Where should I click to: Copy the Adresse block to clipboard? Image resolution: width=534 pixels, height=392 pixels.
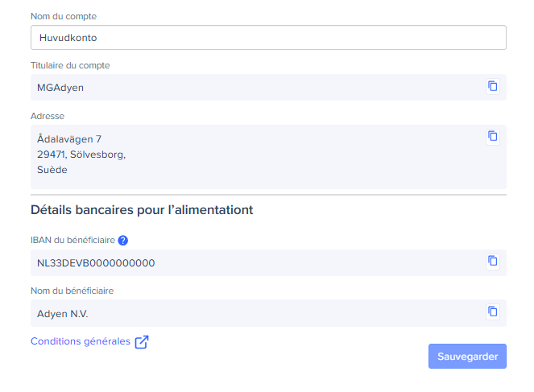492,136
